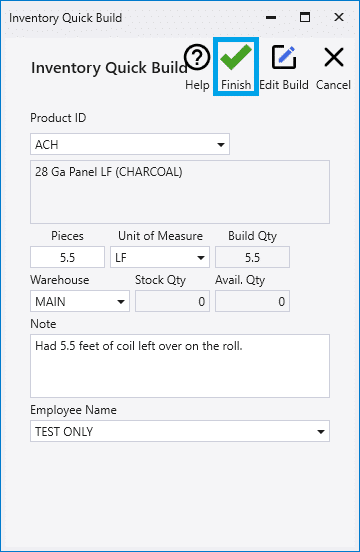The width and height of the screenshot is (360, 552).
Task: Open the Help question mark icon
Action: click(x=197, y=57)
